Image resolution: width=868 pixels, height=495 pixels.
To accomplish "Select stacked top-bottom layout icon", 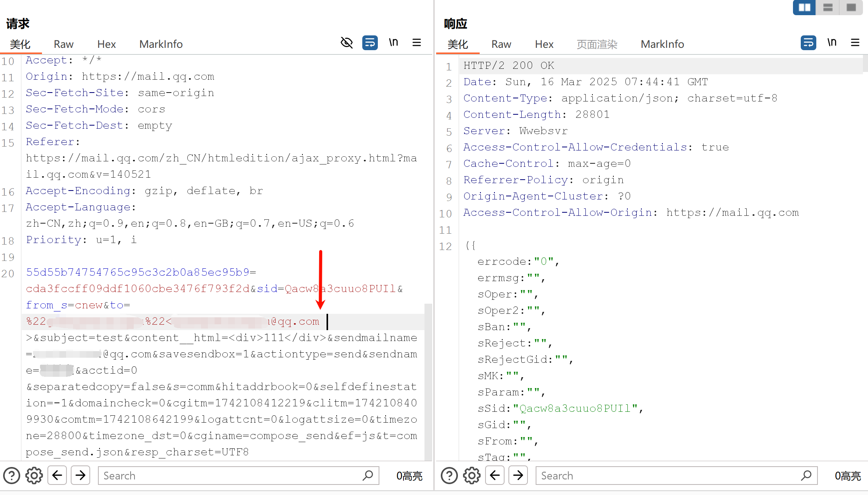I will click(828, 7).
